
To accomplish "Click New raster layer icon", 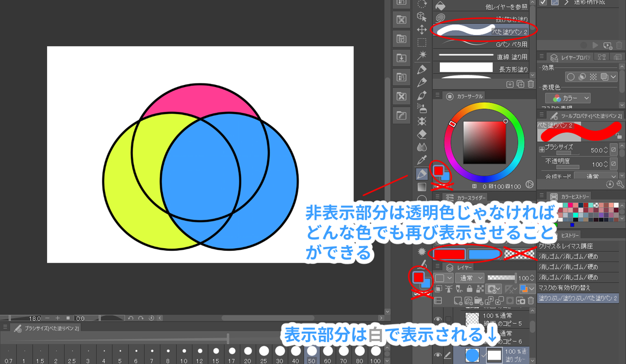I will pyautogui.click(x=458, y=300).
